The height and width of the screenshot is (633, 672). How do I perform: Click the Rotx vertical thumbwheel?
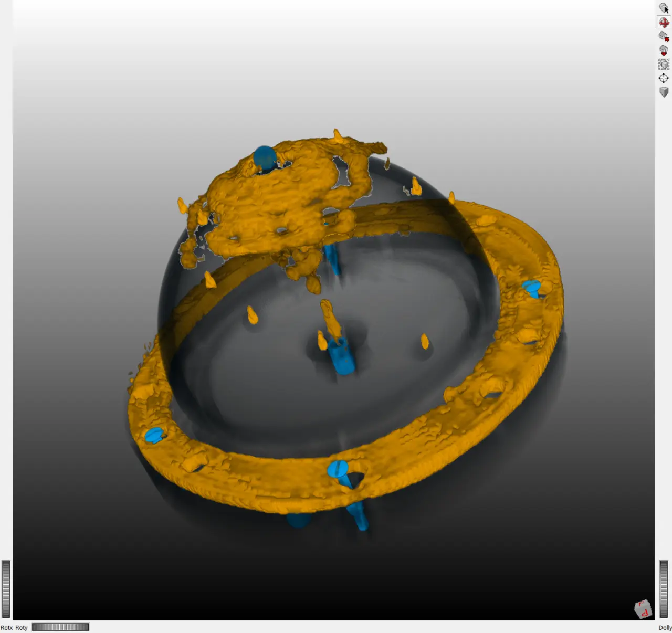point(6,589)
